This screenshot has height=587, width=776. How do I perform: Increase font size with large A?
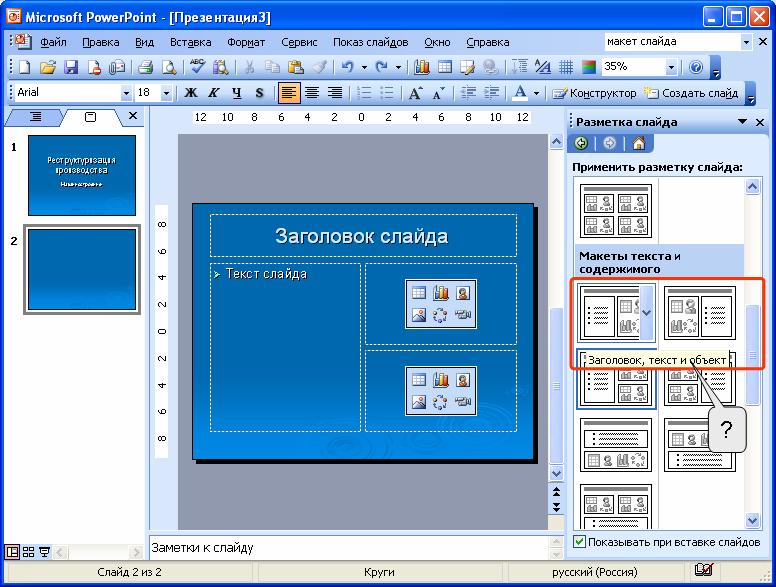pos(415,93)
